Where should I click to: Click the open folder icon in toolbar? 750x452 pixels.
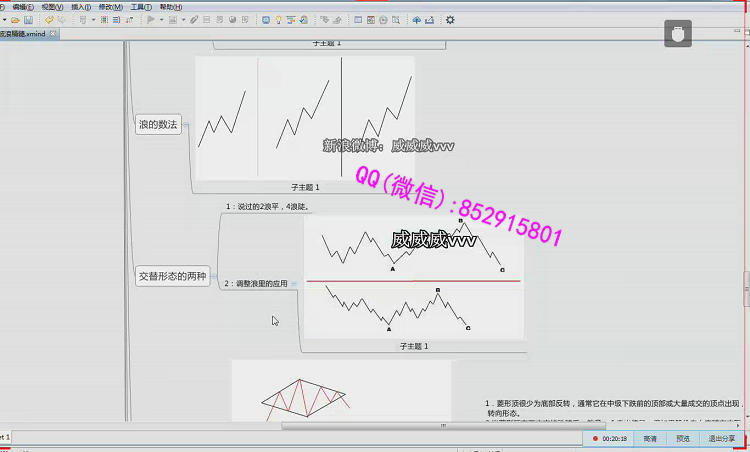tap(14, 20)
